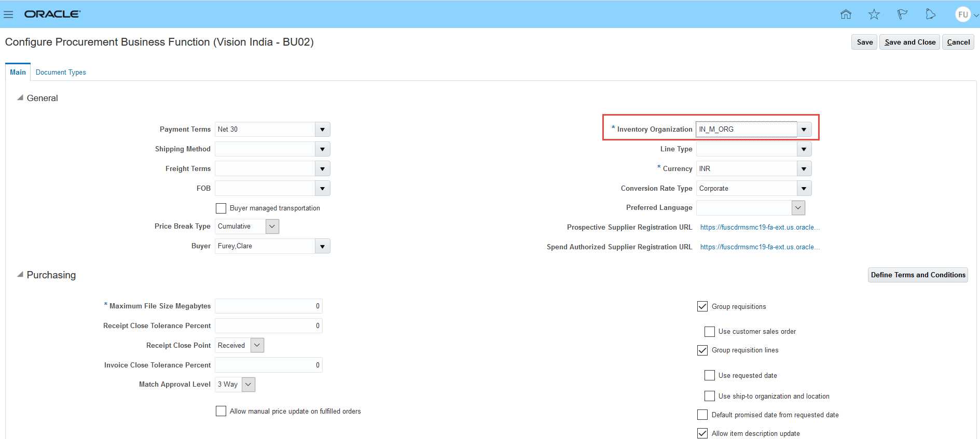Click the Invoice Close Tolerance Percent field
This screenshot has width=980, height=439.
click(269, 365)
